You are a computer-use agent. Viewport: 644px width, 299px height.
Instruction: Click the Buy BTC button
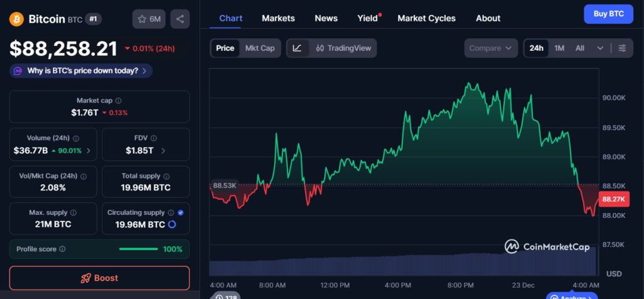[x=608, y=14]
